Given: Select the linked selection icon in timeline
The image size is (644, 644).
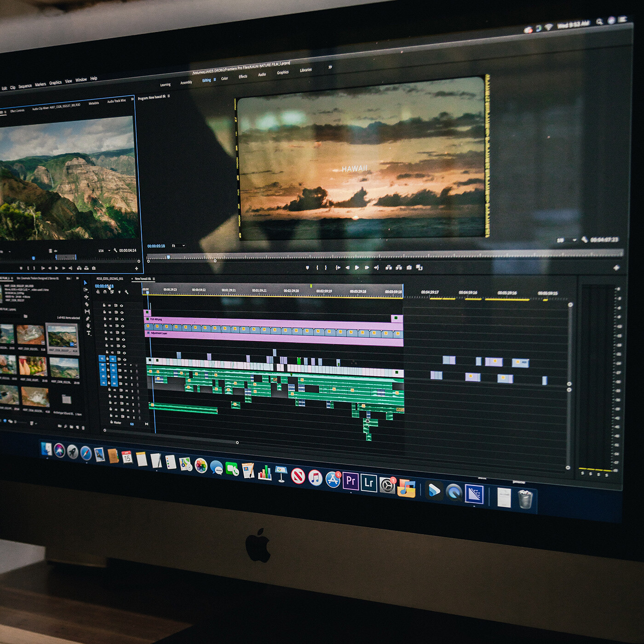Looking at the screenshot, I should point(112,292).
